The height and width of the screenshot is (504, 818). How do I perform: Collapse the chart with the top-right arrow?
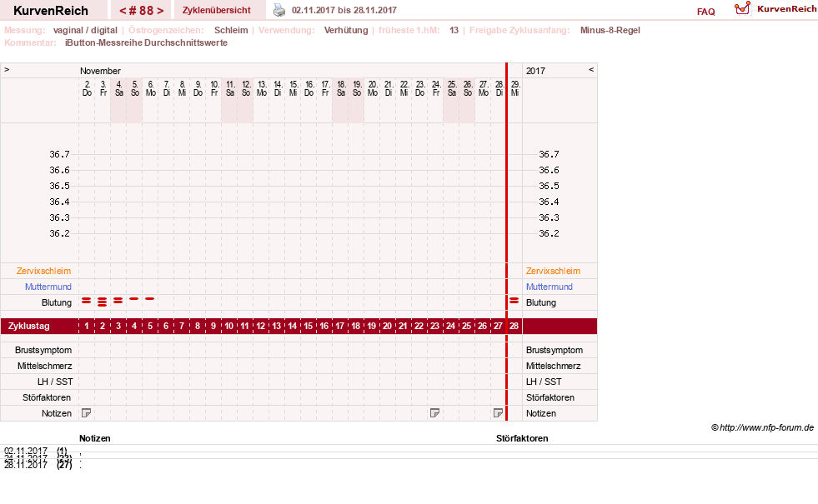(591, 69)
